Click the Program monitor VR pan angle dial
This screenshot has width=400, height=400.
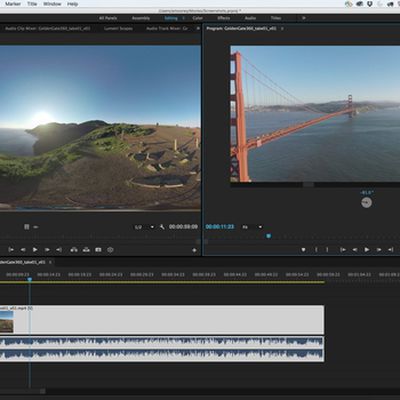click(366, 202)
